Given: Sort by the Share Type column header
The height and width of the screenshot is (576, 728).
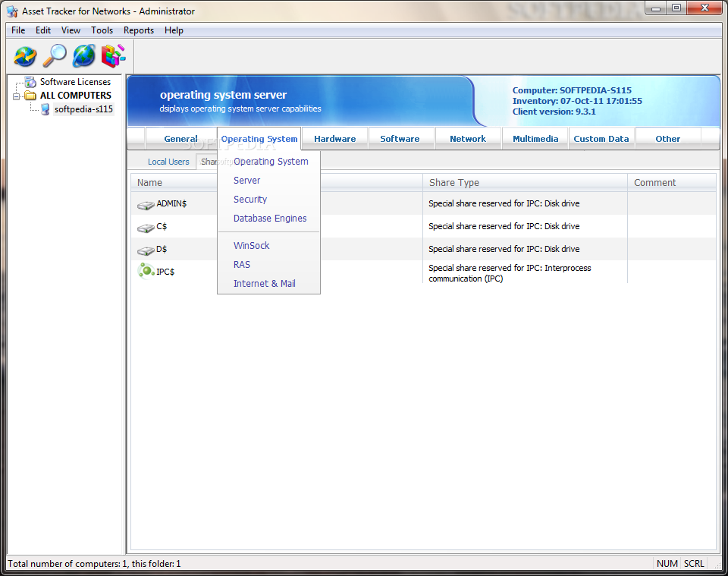Looking at the screenshot, I should [x=525, y=183].
